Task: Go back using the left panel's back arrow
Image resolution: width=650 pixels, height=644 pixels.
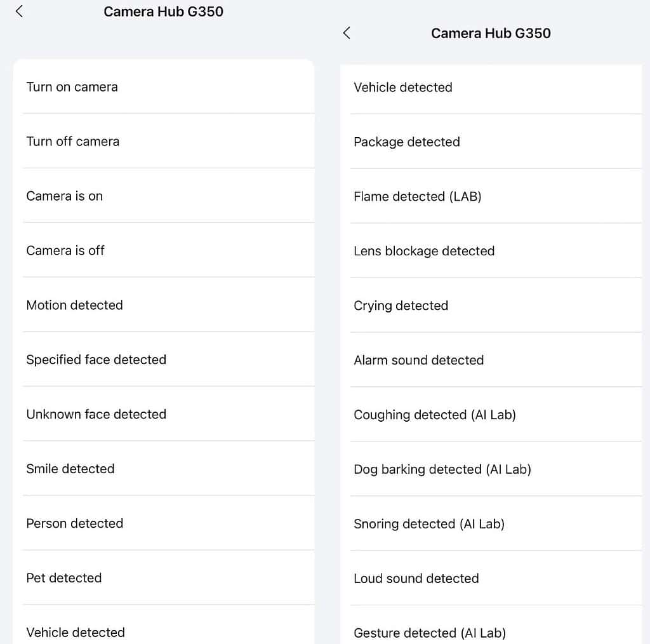Action: [x=20, y=11]
